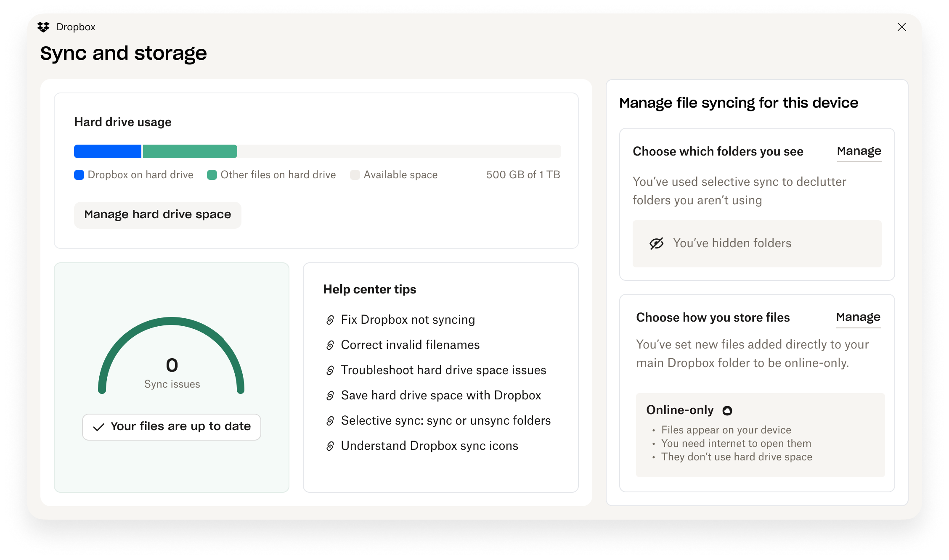
Task: Toggle the Available space legend swatch
Action: coord(355,174)
